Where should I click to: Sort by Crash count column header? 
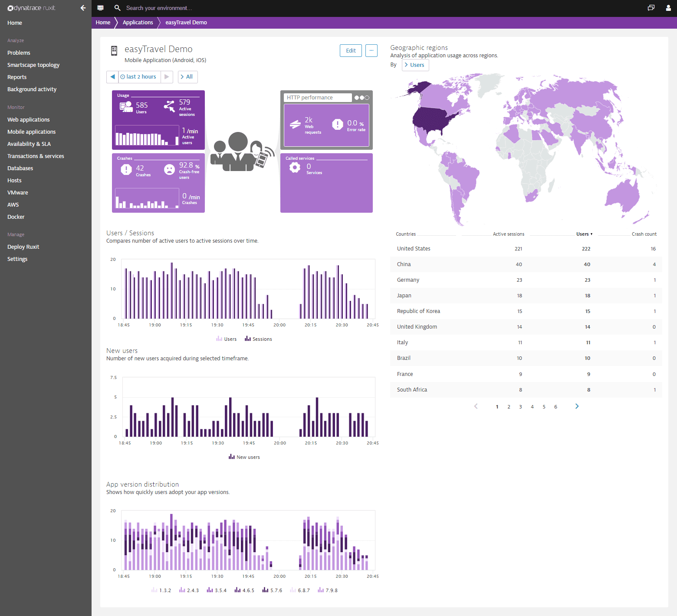[644, 234]
